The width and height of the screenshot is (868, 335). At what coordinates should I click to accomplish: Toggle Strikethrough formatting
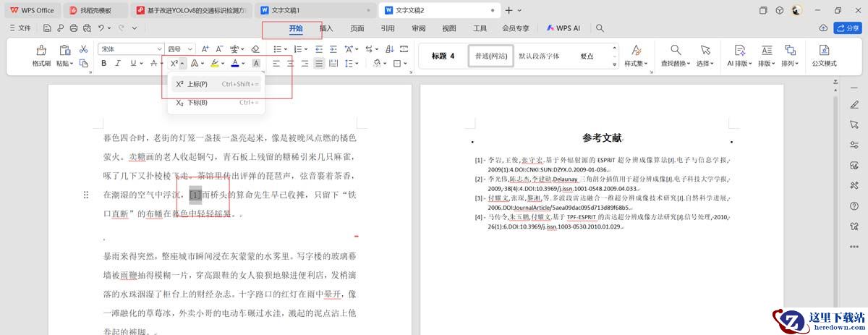point(154,64)
